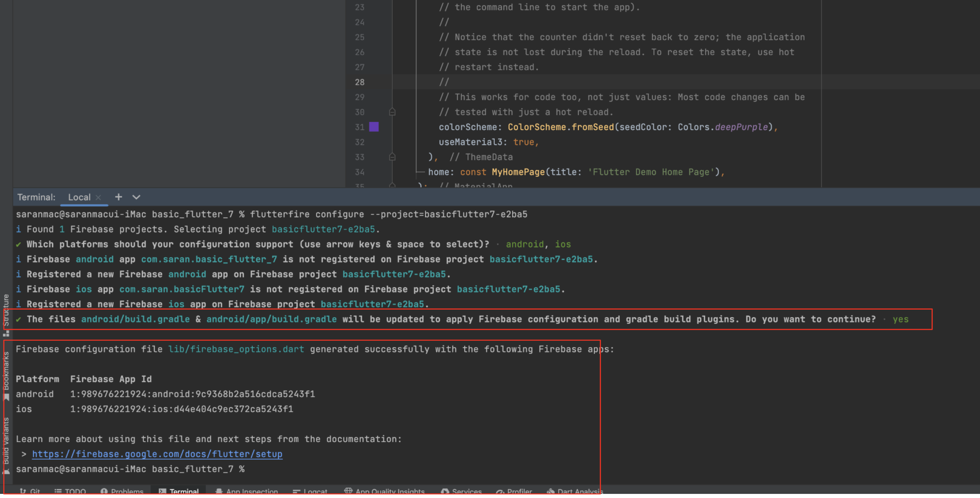Click the deepPurple color swatch in gutter
Screen dimensions: 980x498
(374, 127)
